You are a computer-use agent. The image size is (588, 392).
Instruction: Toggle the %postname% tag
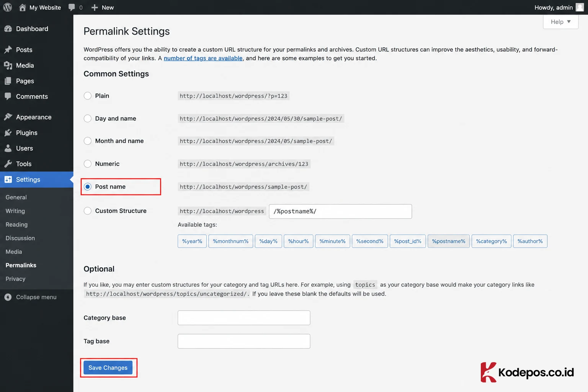coord(449,241)
